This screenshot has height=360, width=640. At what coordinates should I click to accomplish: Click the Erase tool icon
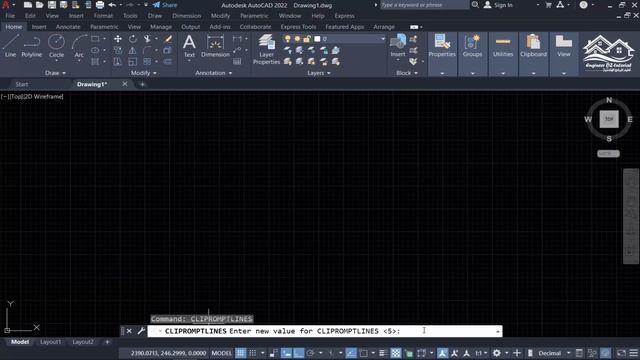(x=168, y=39)
